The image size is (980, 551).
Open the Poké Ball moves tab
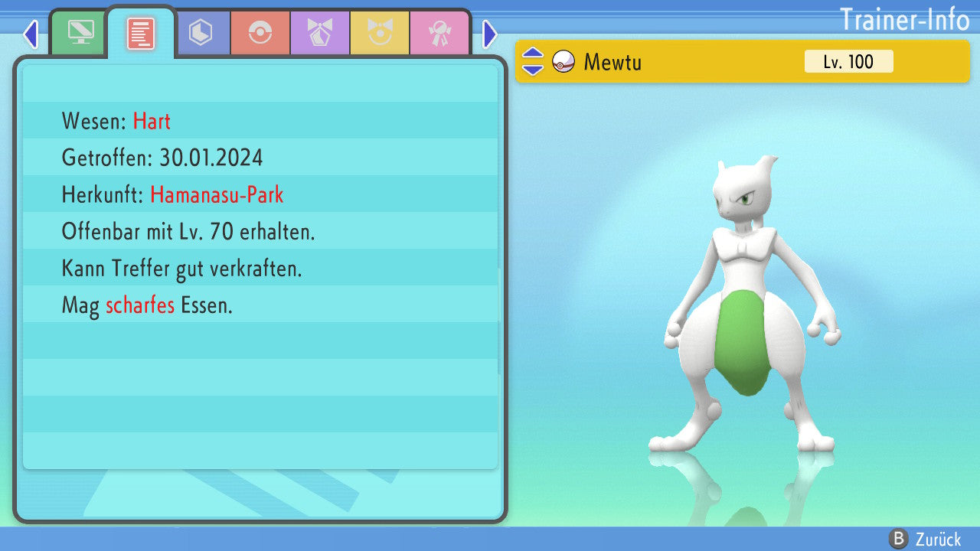[x=260, y=33]
